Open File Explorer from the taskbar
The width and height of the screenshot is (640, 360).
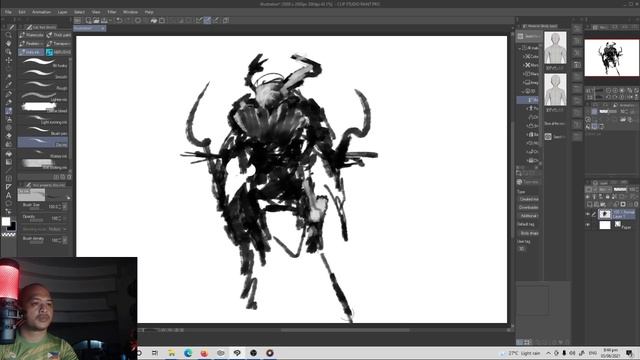coord(171,353)
